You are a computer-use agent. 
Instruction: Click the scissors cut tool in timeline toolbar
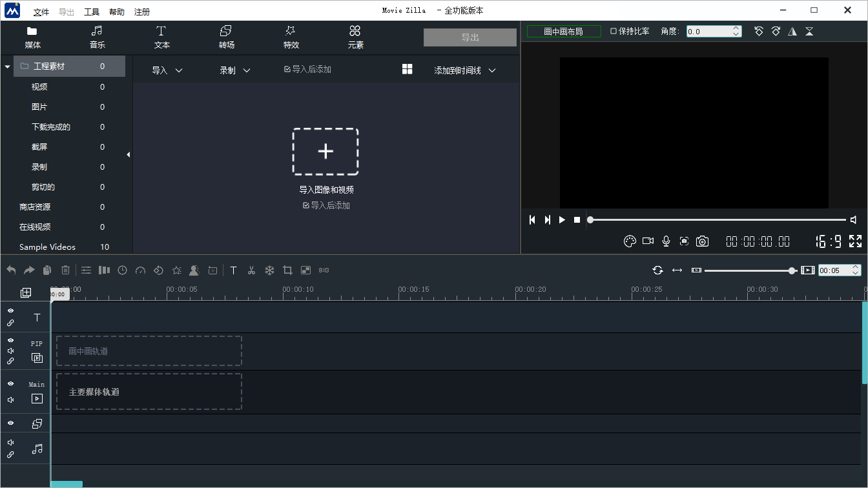(251, 270)
